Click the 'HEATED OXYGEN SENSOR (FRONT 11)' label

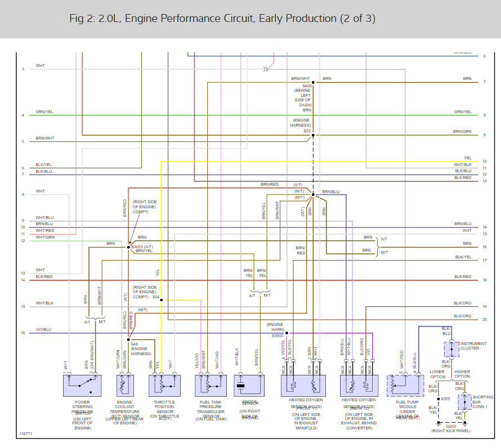click(x=306, y=404)
